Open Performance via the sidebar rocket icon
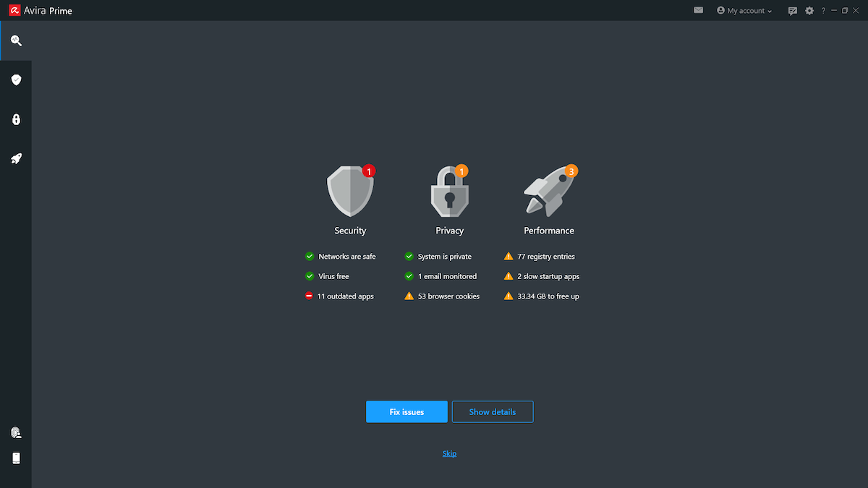 click(x=16, y=158)
